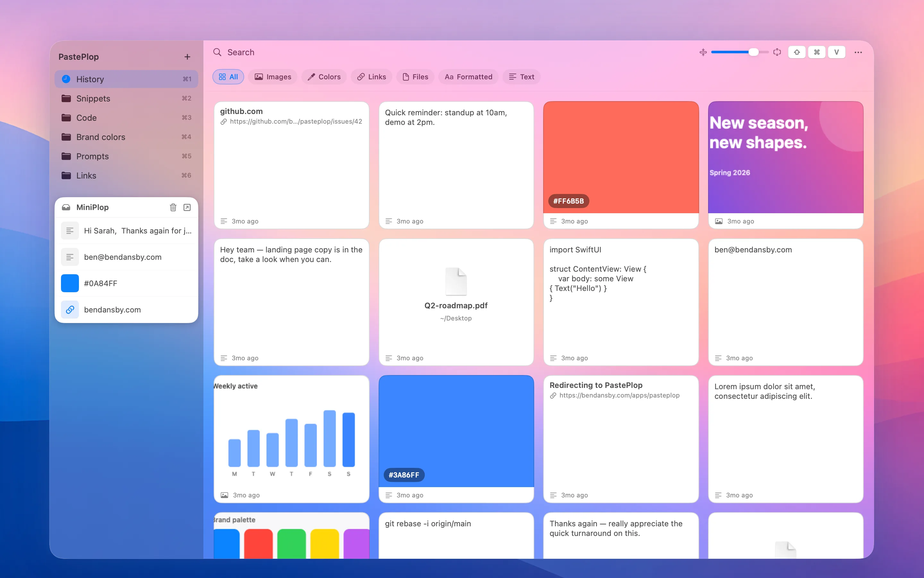The height and width of the screenshot is (578, 924).
Task: Click the link icon next to bendansby.com
Action: (70, 310)
